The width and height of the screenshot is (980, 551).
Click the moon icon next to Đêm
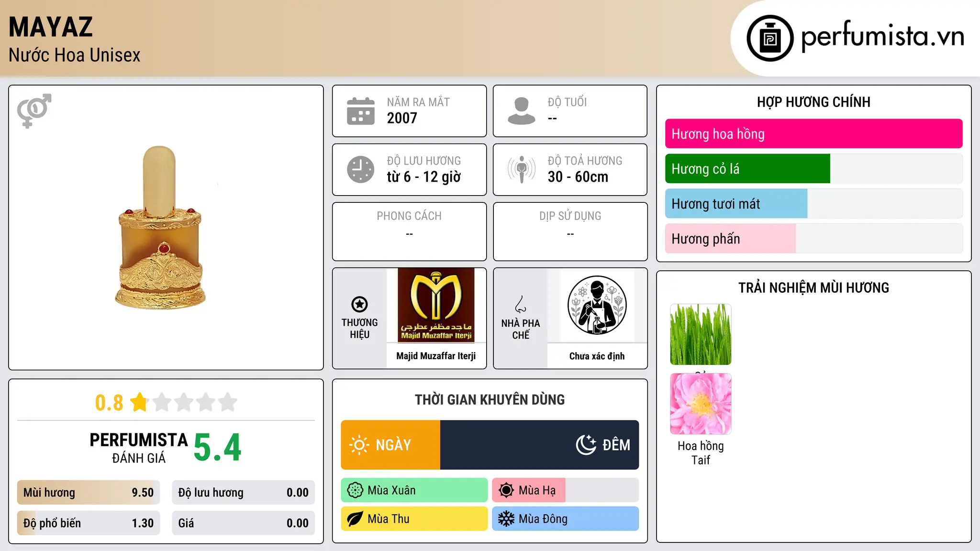pyautogui.click(x=586, y=445)
